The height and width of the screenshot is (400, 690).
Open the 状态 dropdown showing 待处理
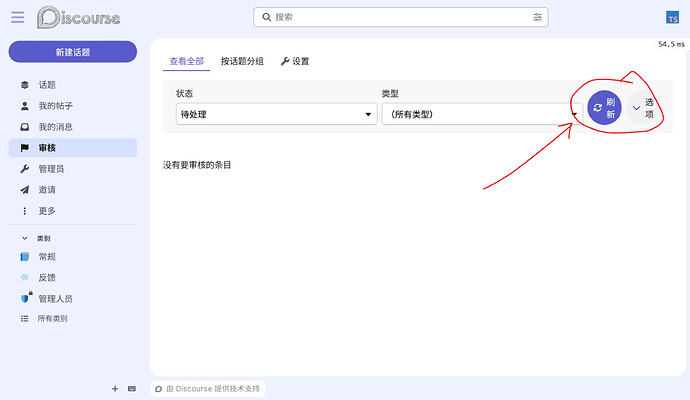coord(276,114)
